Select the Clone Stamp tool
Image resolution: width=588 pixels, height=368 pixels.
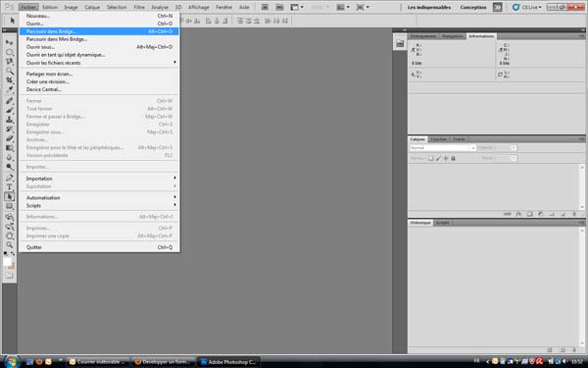[x=10, y=120]
